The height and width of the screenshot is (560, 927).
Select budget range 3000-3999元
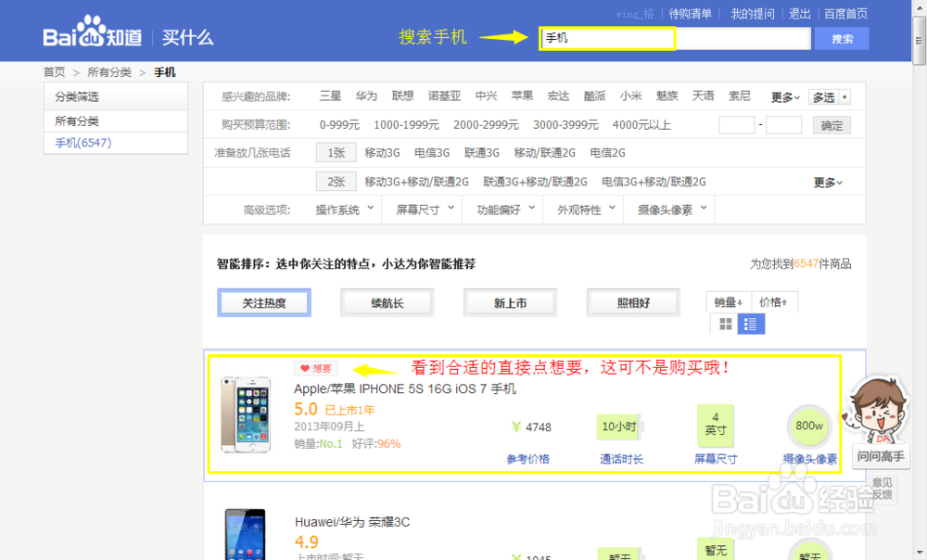(565, 125)
